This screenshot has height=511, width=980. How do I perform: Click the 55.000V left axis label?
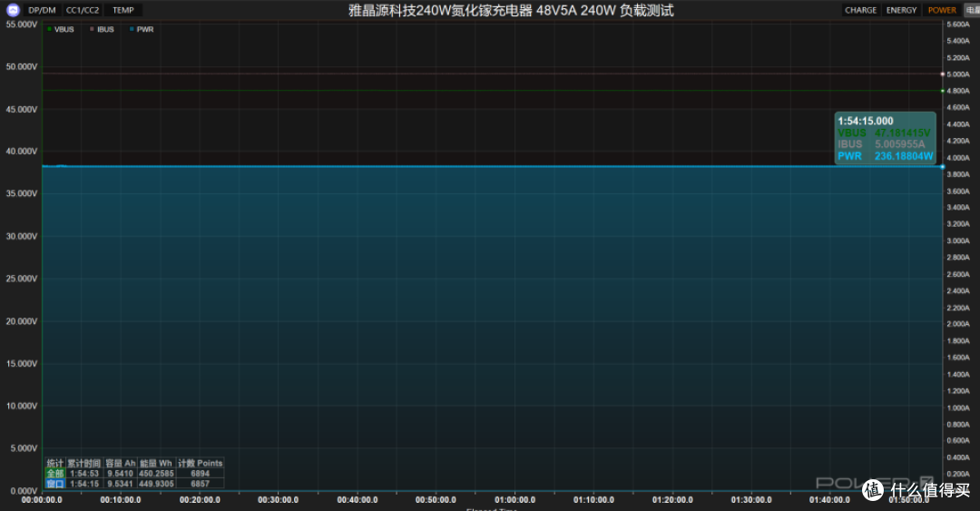coord(22,25)
